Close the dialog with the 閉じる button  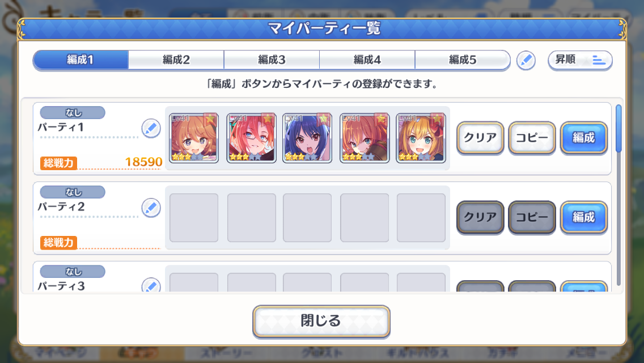click(321, 321)
